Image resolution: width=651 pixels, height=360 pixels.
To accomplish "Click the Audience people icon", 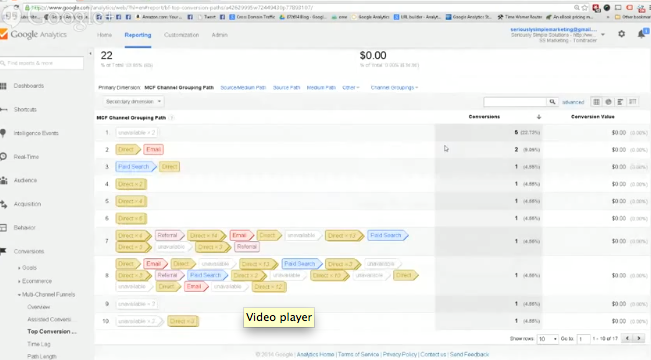I will 3,180.
